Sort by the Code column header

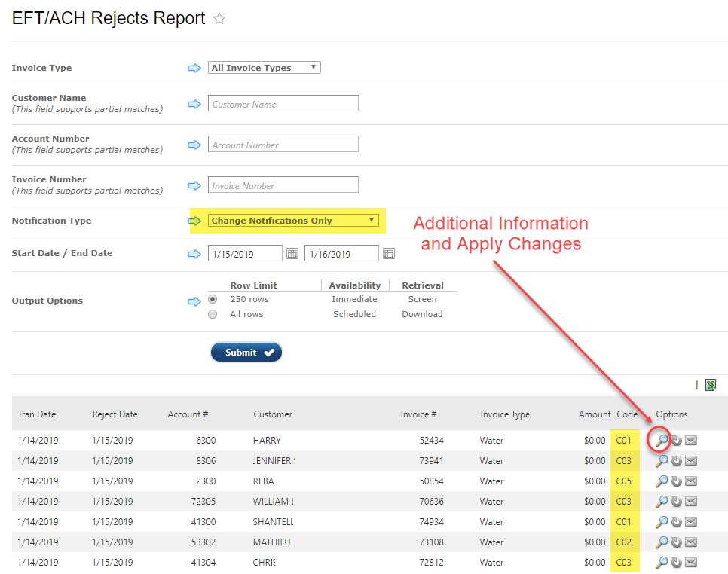tap(627, 414)
